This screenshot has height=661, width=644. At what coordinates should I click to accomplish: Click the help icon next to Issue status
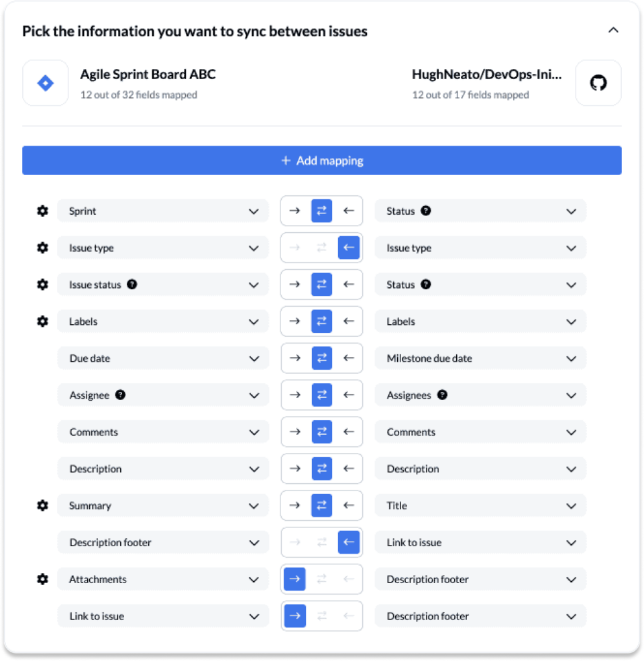[x=132, y=284]
